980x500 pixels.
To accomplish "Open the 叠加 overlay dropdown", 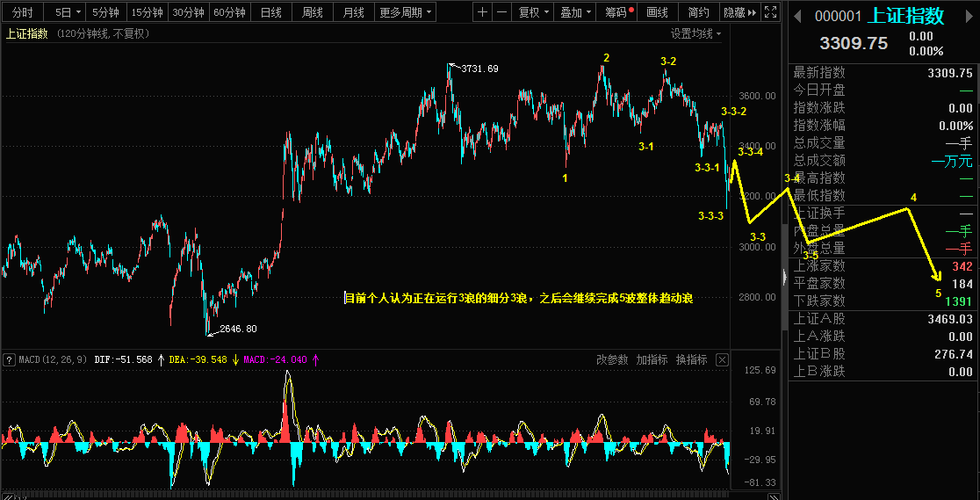I will [x=574, y=12].
